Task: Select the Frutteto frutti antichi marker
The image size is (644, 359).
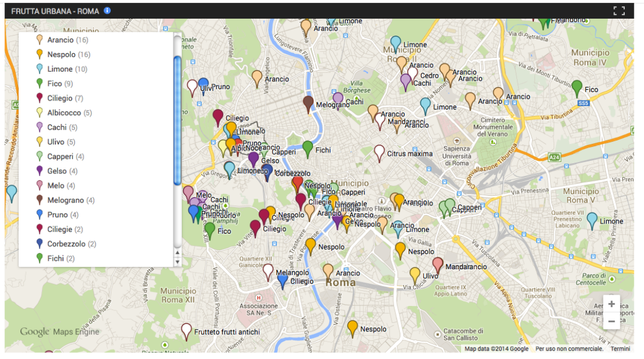Action: [x=186, y=331]
